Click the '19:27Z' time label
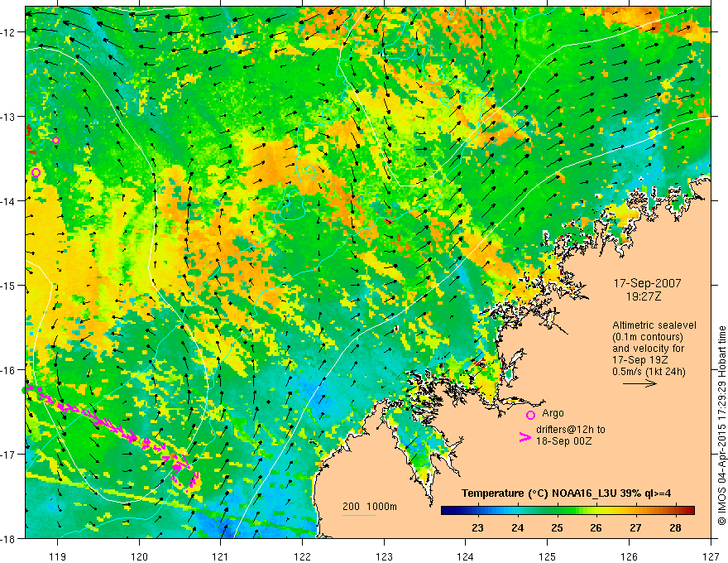This screenshot has width=728, height=563. click(x=643, y=296)
